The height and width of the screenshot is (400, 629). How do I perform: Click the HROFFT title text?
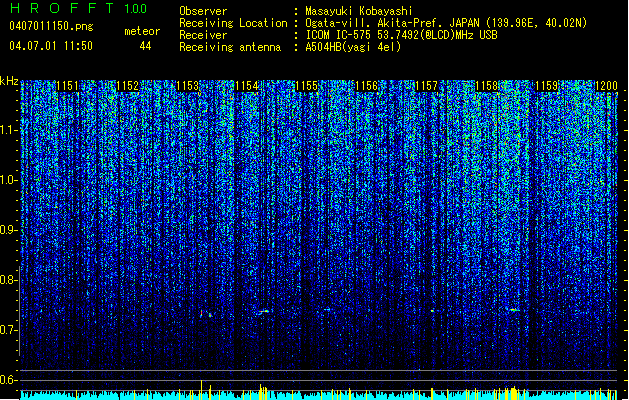[x=62, y=8]
